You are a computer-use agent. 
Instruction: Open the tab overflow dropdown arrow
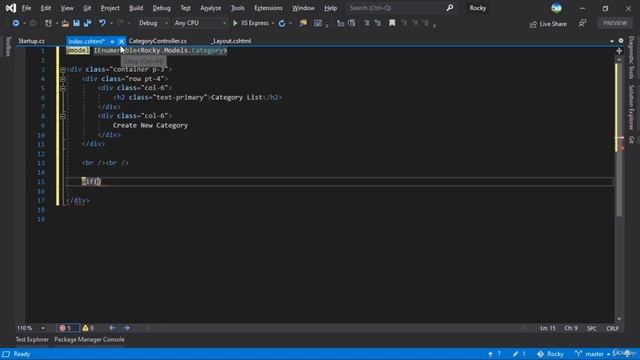point(611,41)
